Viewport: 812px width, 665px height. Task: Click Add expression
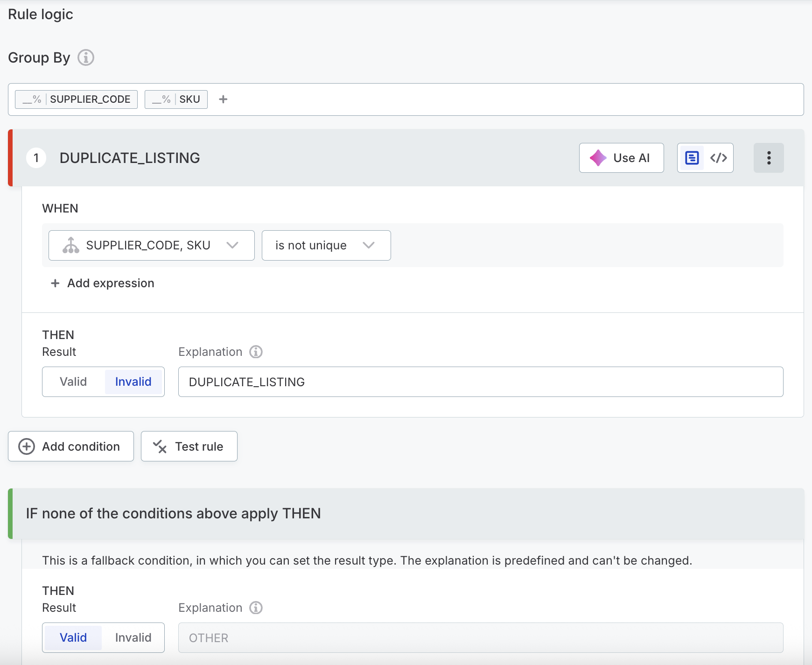point(103,283)
